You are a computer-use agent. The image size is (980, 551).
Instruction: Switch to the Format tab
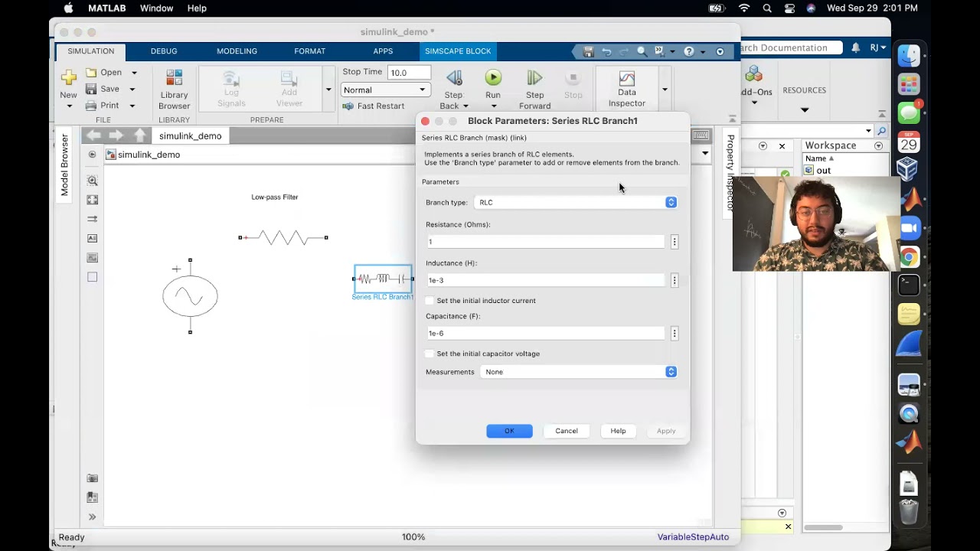click(x=310, y=51)
